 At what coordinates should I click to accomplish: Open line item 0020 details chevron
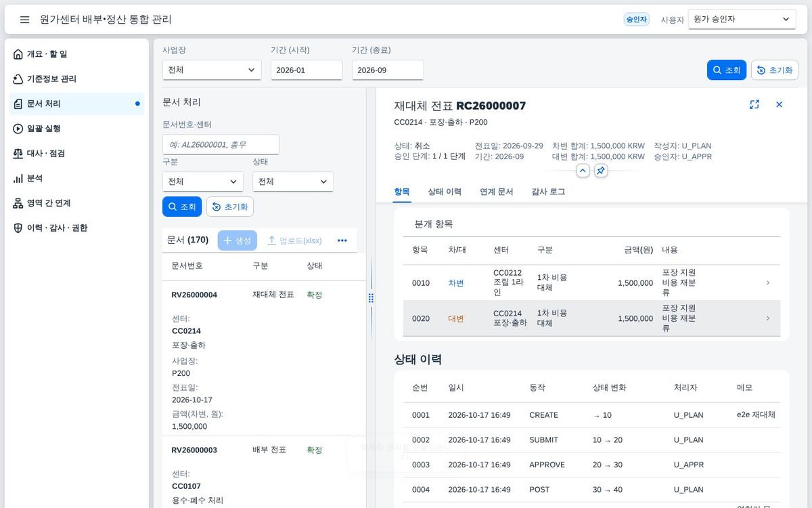click(767, 318)
